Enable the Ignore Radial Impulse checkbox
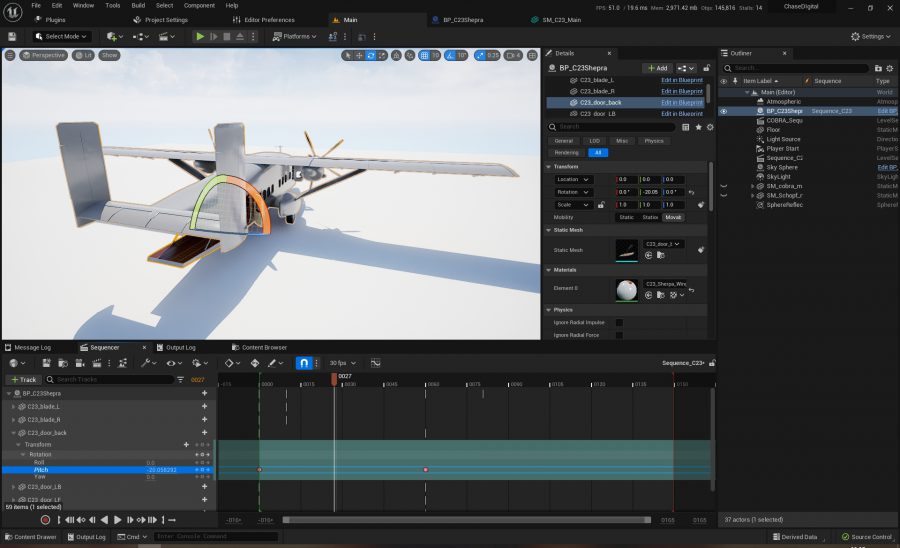This screenshot has width=900, height=548. 619,322
